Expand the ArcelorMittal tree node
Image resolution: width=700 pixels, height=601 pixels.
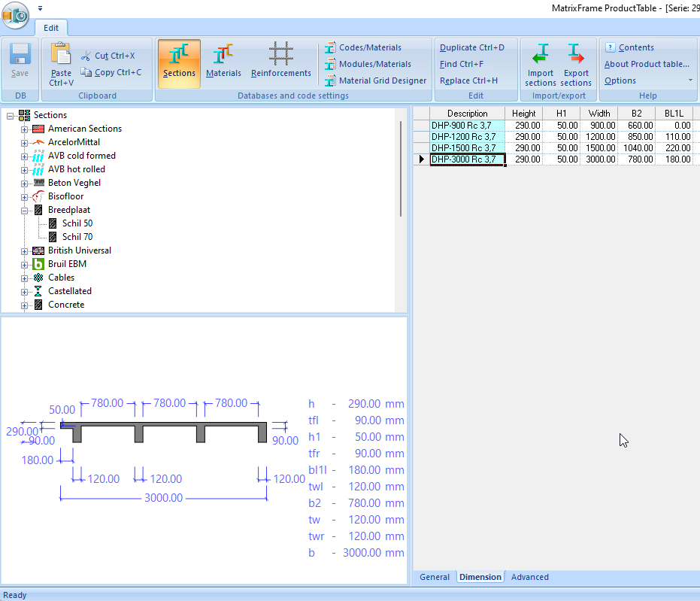(x=25, y=143)
